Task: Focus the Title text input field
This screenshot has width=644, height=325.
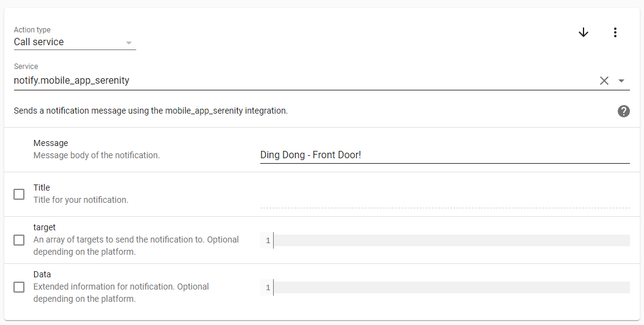Action: coord(444,200)
